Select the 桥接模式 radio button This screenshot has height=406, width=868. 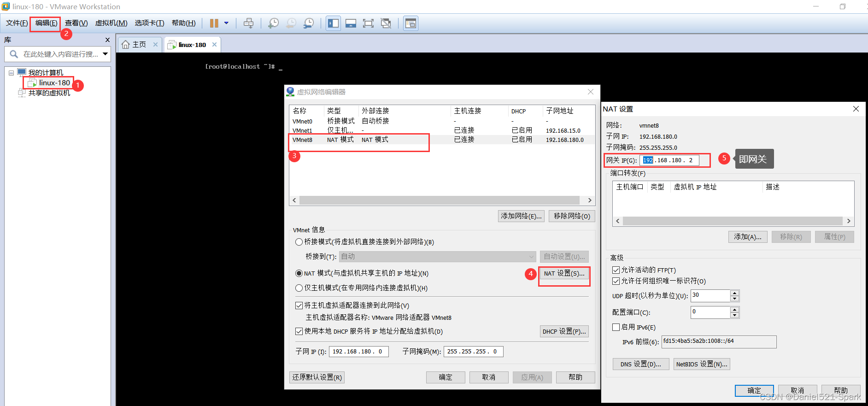(x=299, y=242)
